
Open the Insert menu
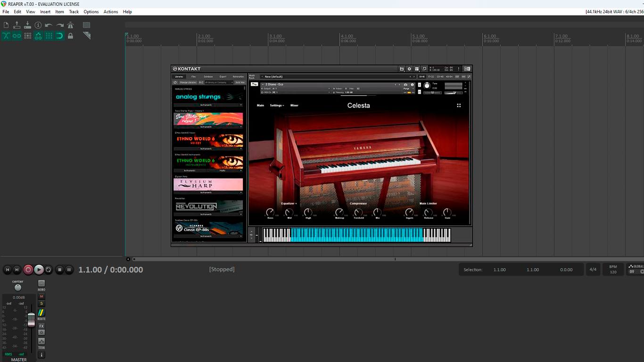[45, 12]
